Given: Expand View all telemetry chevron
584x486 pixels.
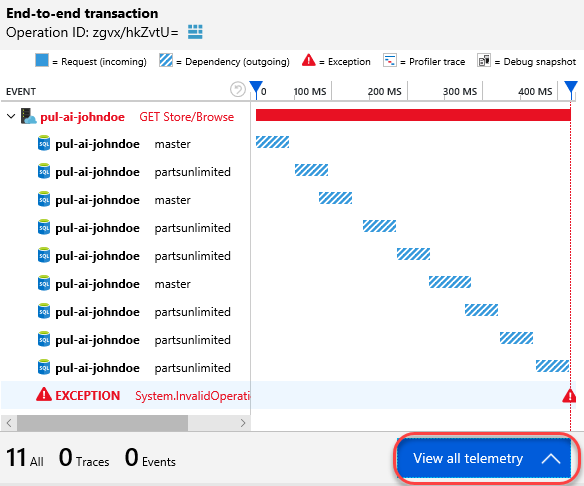Looking at the screenshot, I should [x=551, y=458].
